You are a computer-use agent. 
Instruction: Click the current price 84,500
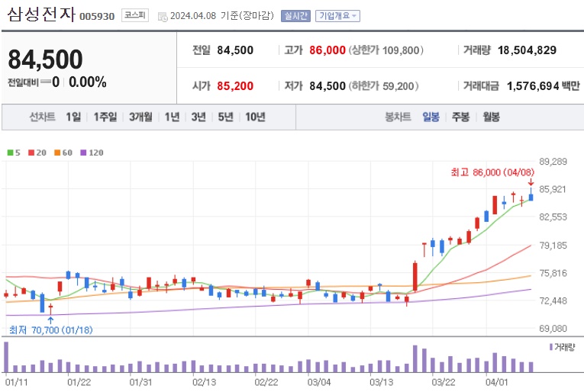(x=46, y=59)
